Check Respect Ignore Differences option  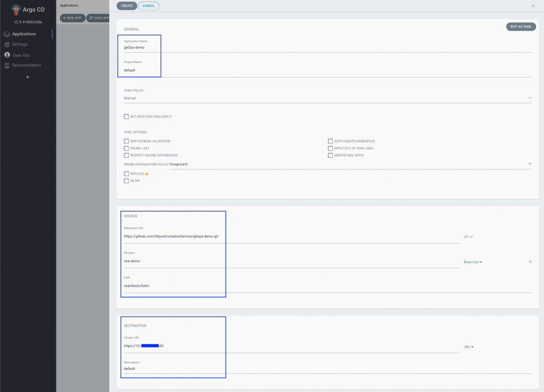coord(126,155)
